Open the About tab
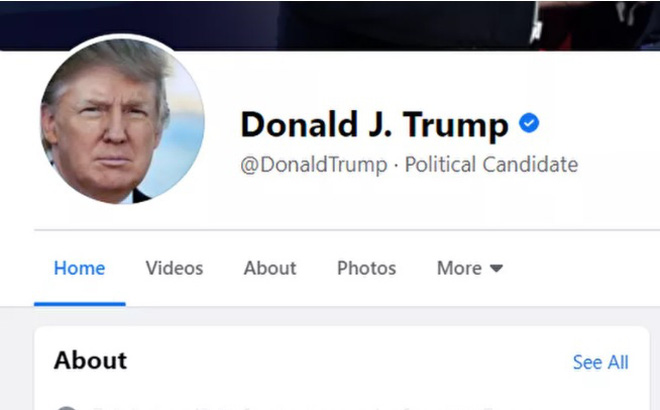Viewport: 660px width, 410px height. click(x=270, y=268)
